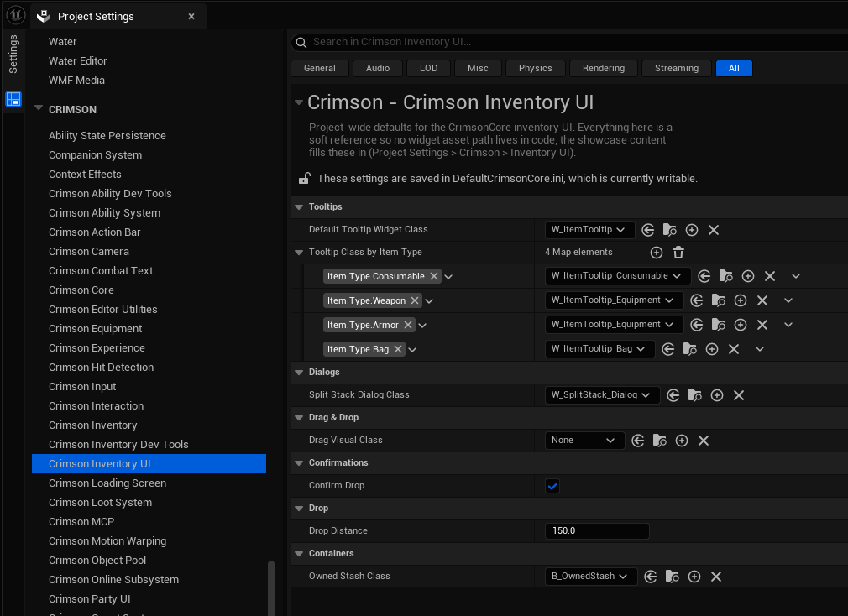Viewport: 848px width, 616px height.
Task: Select the Rendering filter tab
Action: (604, 68)
